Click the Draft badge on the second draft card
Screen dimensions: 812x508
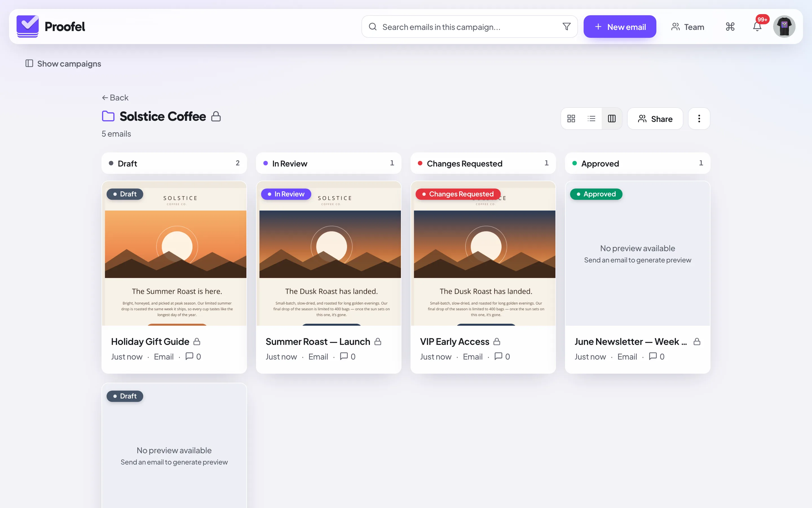pos(125,396)
